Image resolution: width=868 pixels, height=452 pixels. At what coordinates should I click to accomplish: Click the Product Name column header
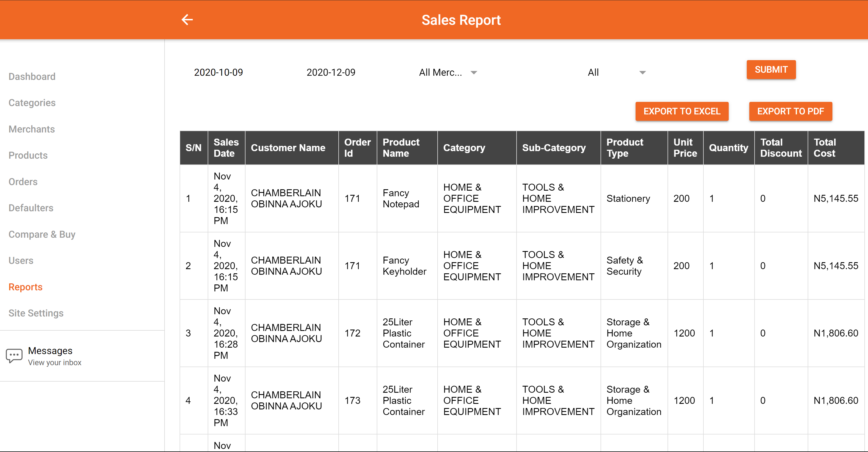[x=407, y=148]
